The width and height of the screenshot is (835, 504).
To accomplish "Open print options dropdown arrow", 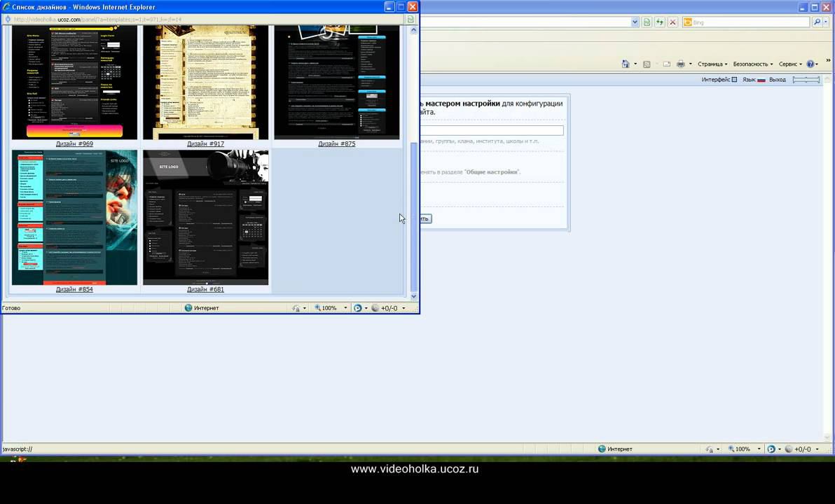I will pos(691,64).
